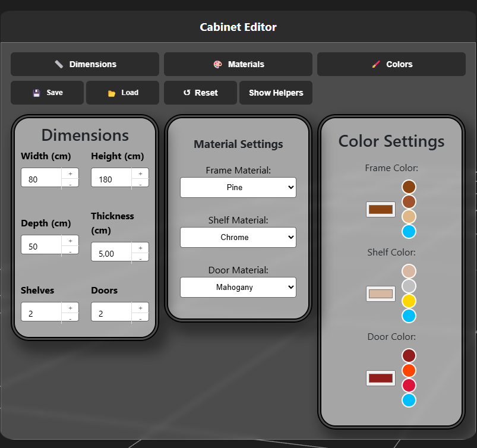Increase the Depth value
This screenshot has height=448, width=477.
(x=70, y=241)
